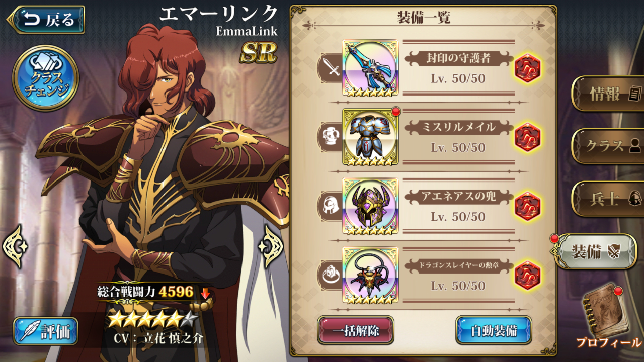Switch to the クラス class tab
Viewport: 644px width, 362px height.
point(609,146)
